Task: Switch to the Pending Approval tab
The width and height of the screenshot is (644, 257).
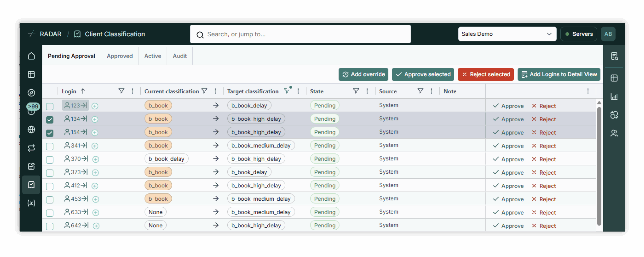Action: coord(71,56)
